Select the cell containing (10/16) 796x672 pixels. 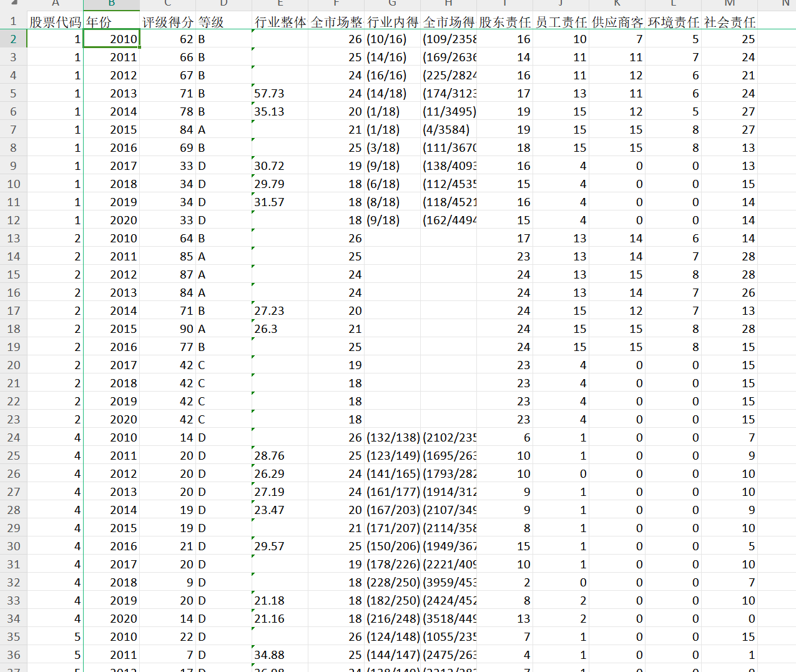pyautogui.click(x=392, y=39)
